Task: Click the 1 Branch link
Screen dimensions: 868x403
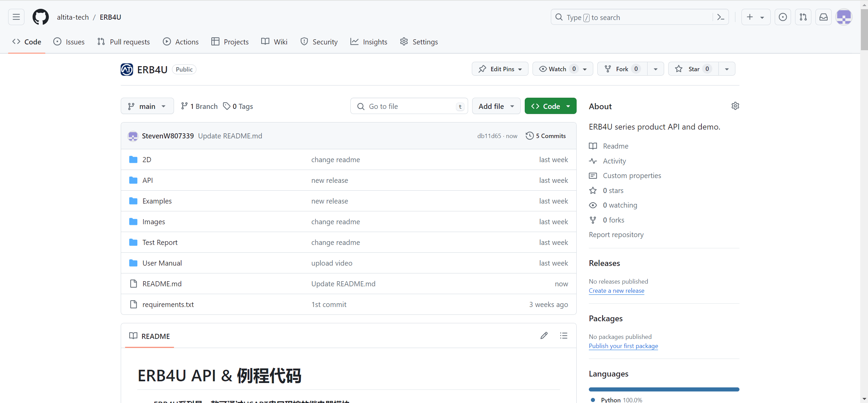Action: coord(199,106)
